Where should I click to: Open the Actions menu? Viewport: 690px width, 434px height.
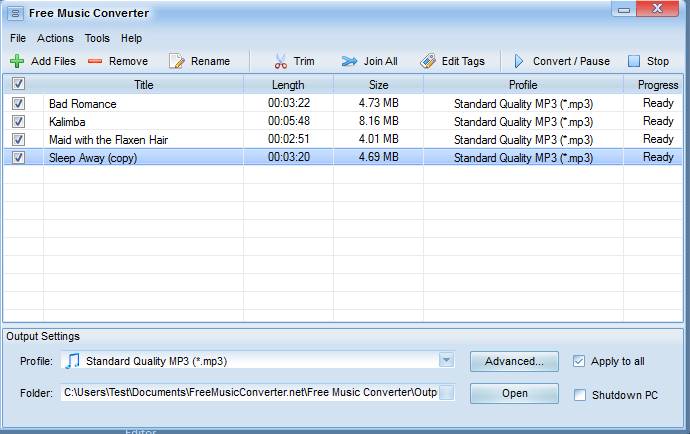pyautogui.click(x=55, y=38)
